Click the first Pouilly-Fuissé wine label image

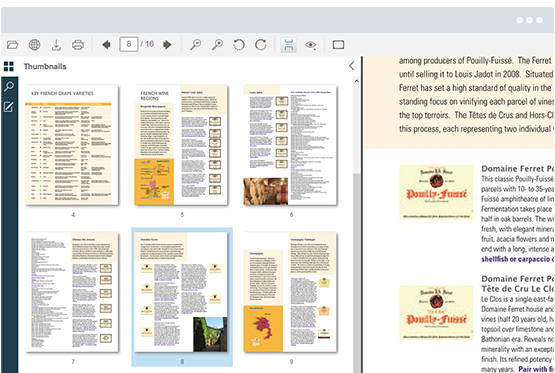(x=436, y=192)
